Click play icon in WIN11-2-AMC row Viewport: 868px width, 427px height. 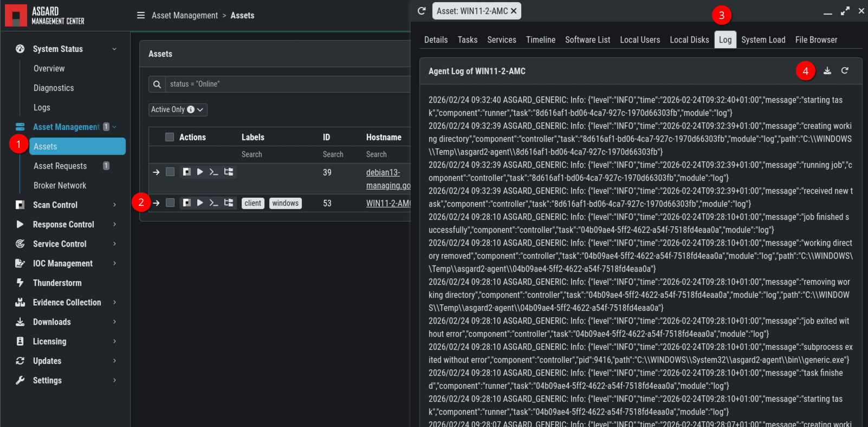tap(200, 203)
